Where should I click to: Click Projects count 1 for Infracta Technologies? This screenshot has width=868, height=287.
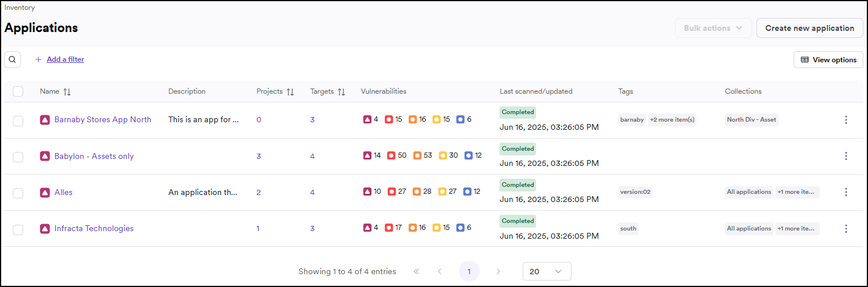258,228
